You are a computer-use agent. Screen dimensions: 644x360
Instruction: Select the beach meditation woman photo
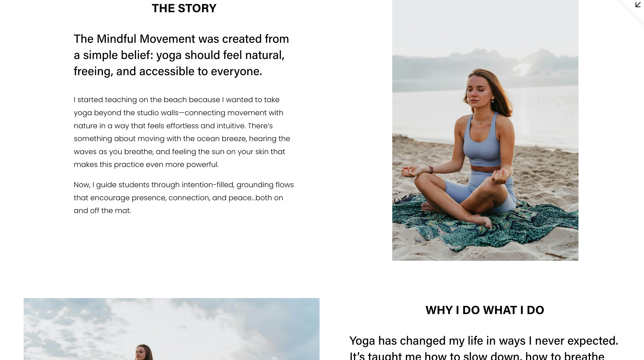(485, 130)
